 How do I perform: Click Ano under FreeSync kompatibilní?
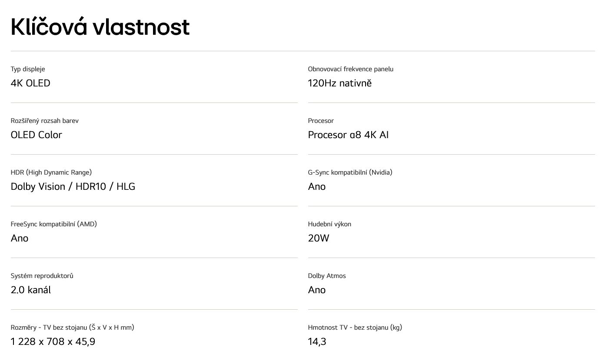20,238
